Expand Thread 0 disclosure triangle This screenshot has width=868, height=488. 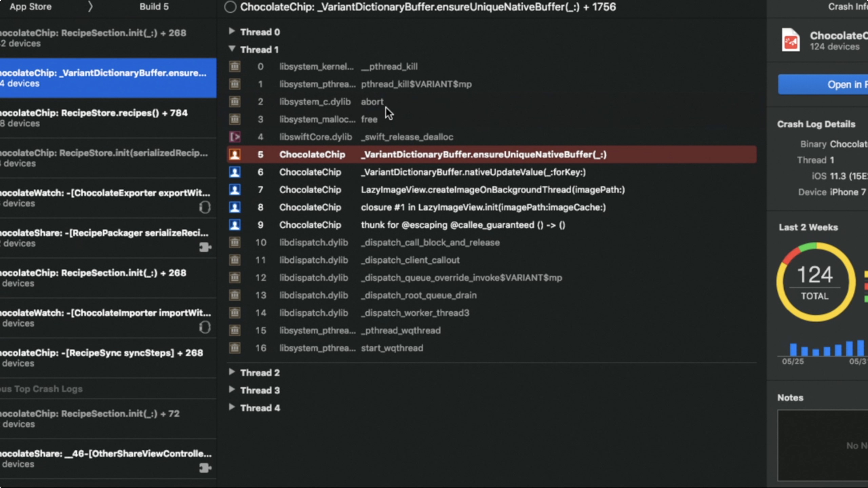[232, 31]
